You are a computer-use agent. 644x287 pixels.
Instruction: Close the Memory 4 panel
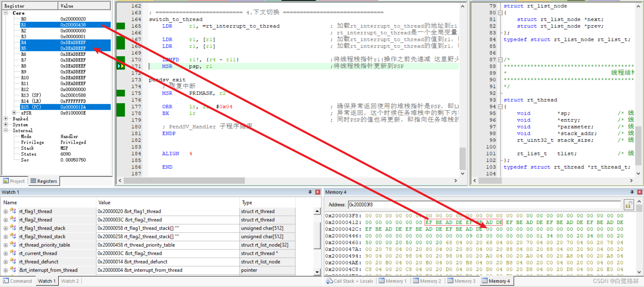pos(640,192)
